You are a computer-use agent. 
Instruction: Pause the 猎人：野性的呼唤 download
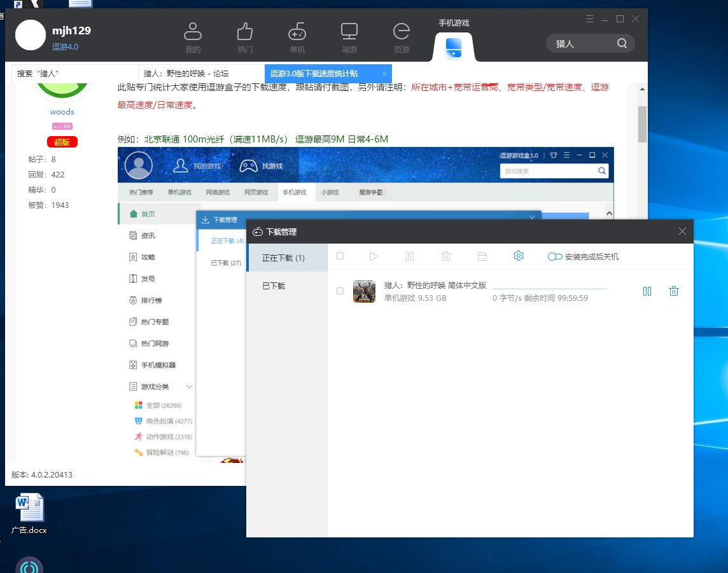pyautogui.click(x=647, y=291)
